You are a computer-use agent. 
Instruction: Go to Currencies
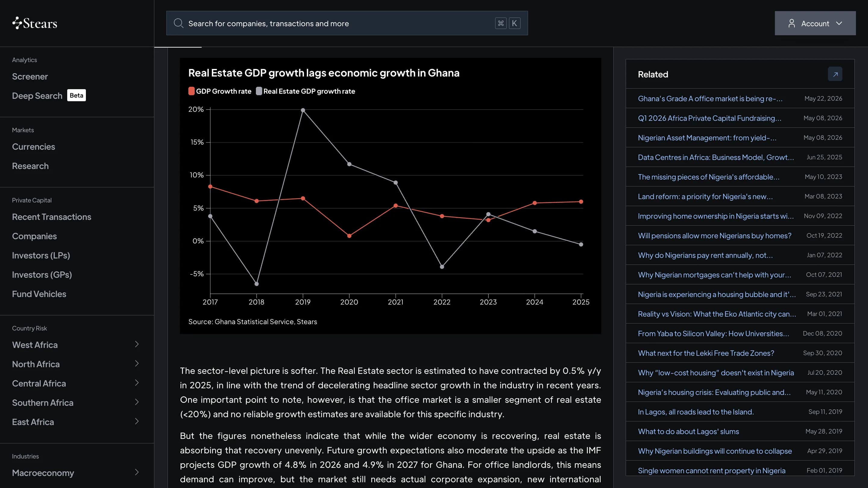[x=33, y=147]
